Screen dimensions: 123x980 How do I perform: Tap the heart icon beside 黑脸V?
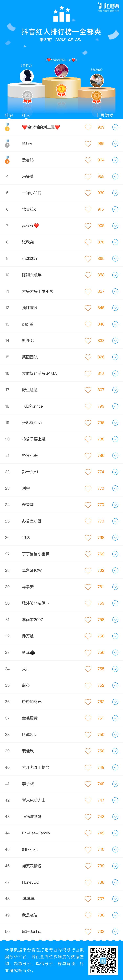pyautogui.click(x=88, y=144)
